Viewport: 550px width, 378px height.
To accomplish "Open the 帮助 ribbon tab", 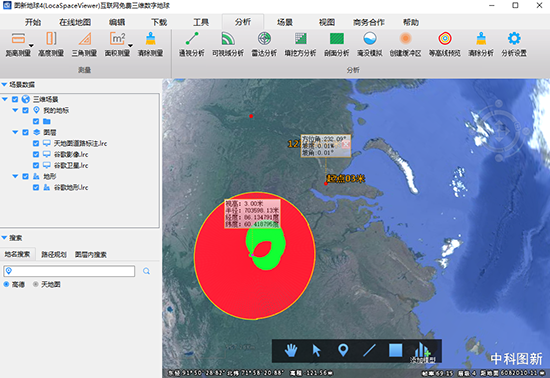I will pyautogui.click(x=411, y=22).
